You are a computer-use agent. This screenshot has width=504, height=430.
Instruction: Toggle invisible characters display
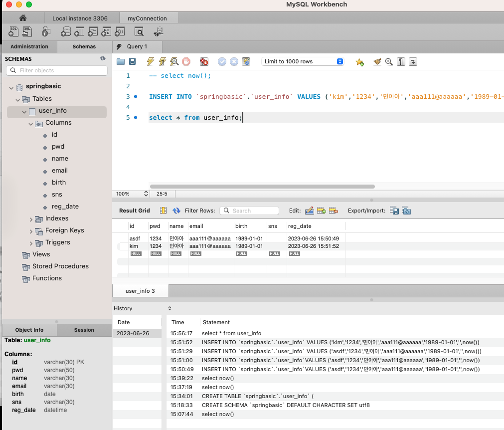click(401, 61)
